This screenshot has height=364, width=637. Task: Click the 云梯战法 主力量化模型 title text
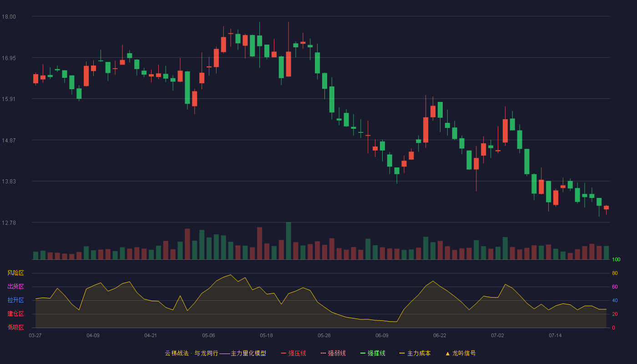215,353
